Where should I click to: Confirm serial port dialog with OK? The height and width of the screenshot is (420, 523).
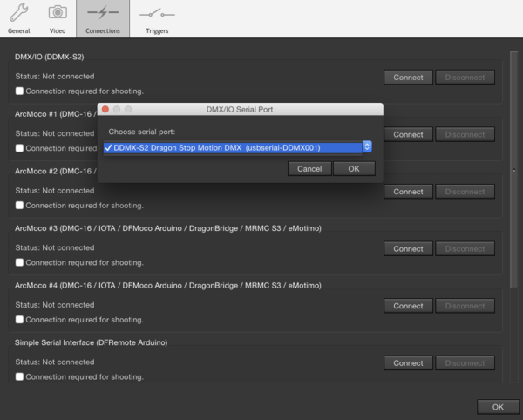[x=354, y=168]
